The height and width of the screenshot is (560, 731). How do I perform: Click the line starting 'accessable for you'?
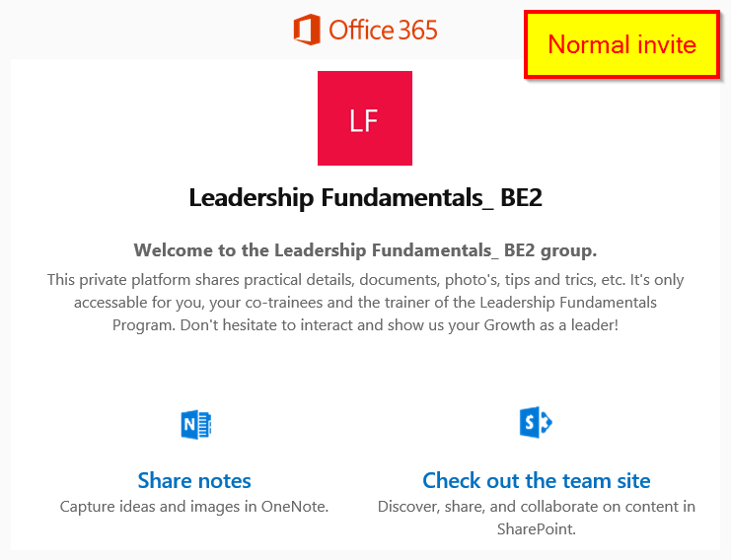tap(365, 302)
